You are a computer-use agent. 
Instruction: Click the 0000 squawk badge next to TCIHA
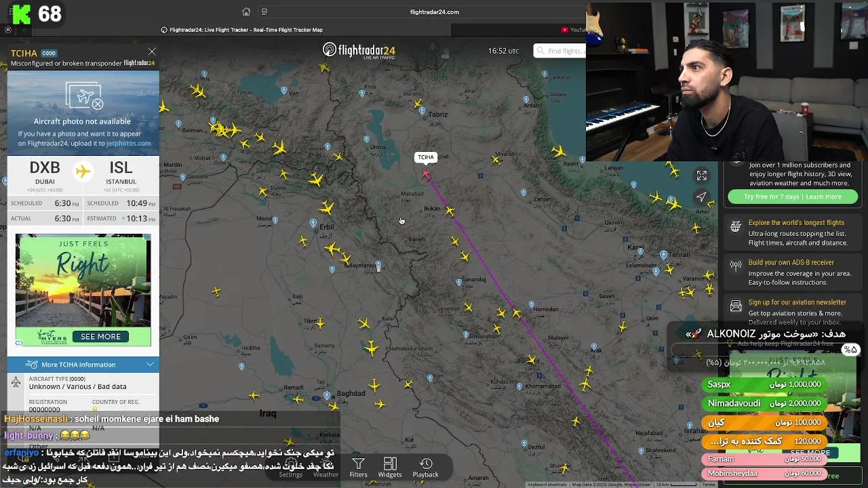48,54
